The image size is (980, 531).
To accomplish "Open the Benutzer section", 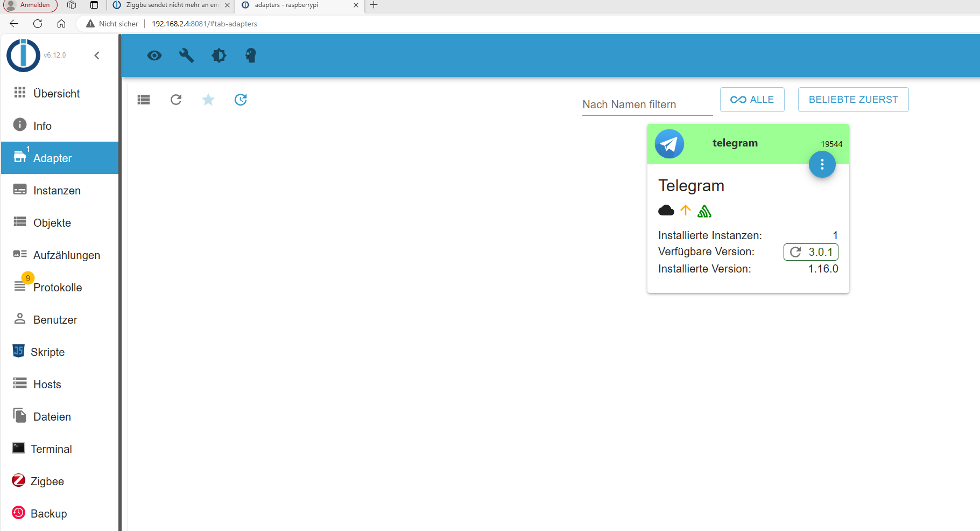I will click(60, 319).
